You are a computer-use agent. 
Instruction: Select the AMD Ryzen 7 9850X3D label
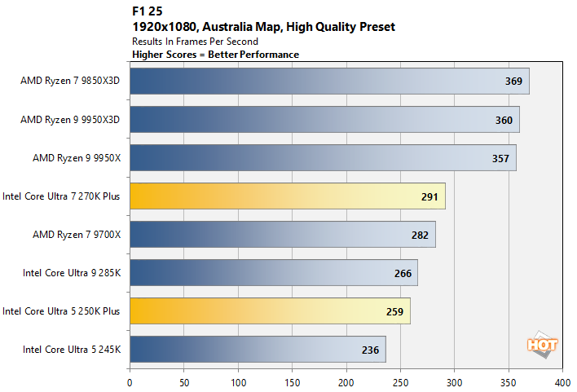[70, 81]
